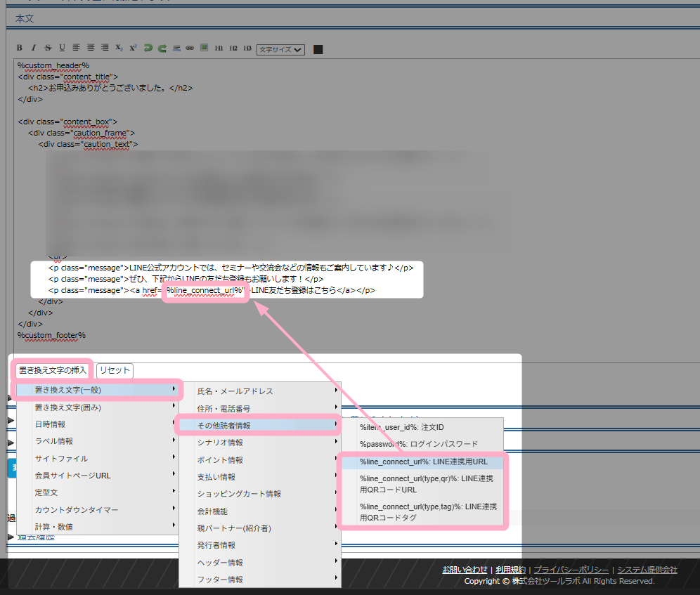Click the underline formatting icon
Viewport: 700px width, 595px height.
click(62, 48)
